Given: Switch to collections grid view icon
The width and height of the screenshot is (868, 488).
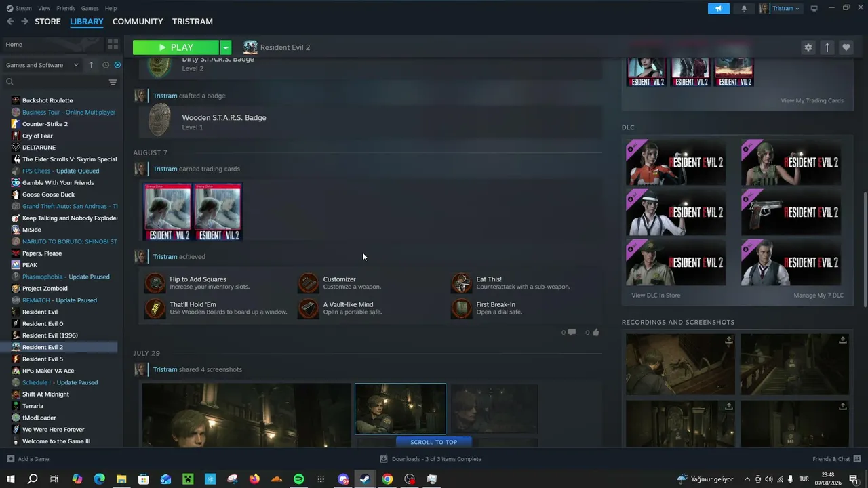Looking at the screenshot, I should [x=113, y=45].
